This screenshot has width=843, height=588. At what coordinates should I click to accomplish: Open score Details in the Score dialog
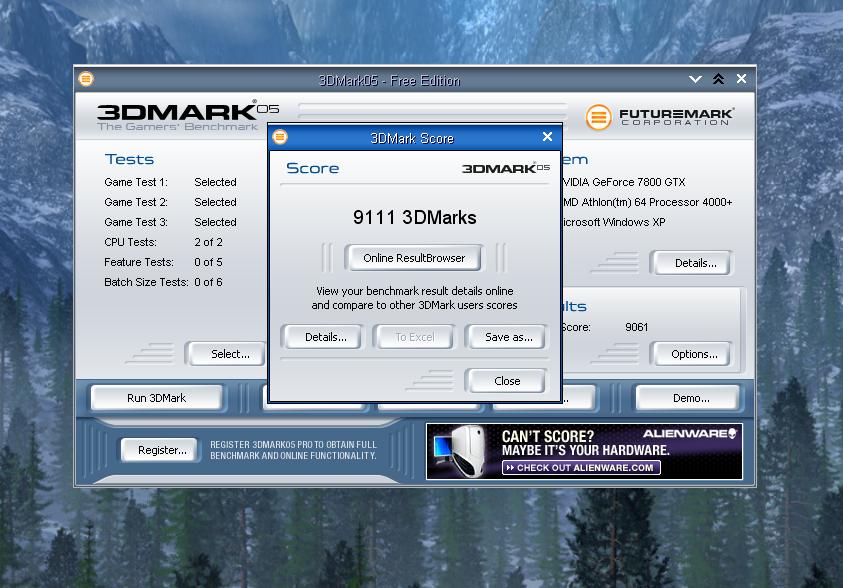(x=325, y=337)
